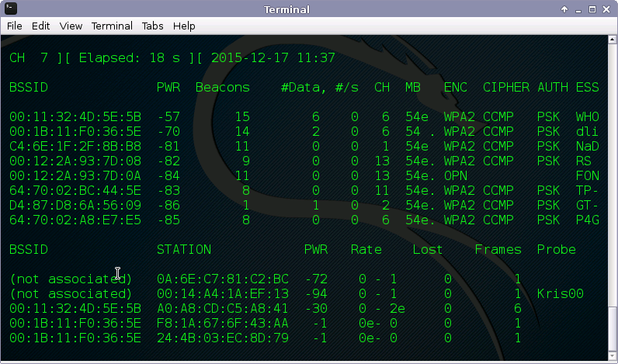This screenshot has width=618, height=364.
Task: Click BSSID D4:87:D8:6A:56:09
Action: pos(75,205)
